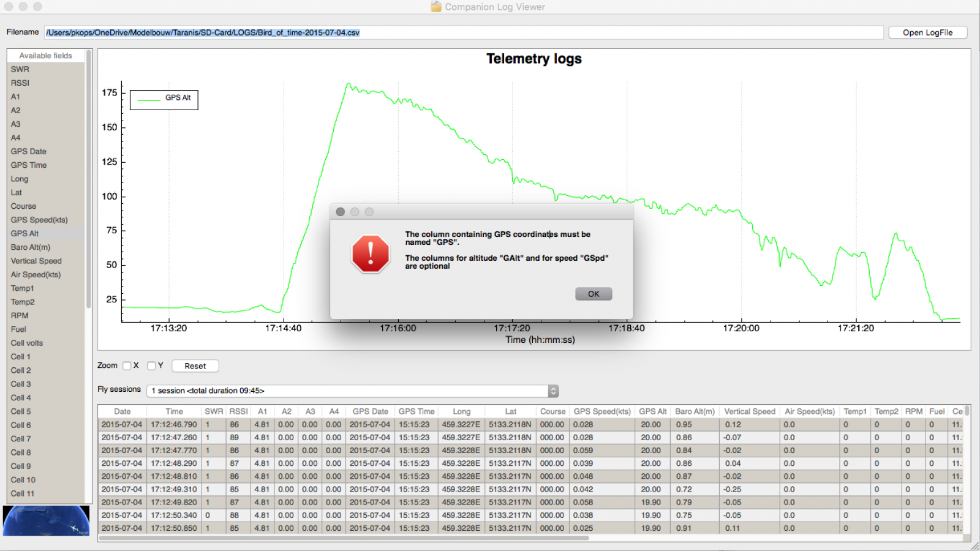Open the Fly sessions dropdown
The height and width of the screenshot is (551, 980).
pyautogui.click(x=352, y=391)
